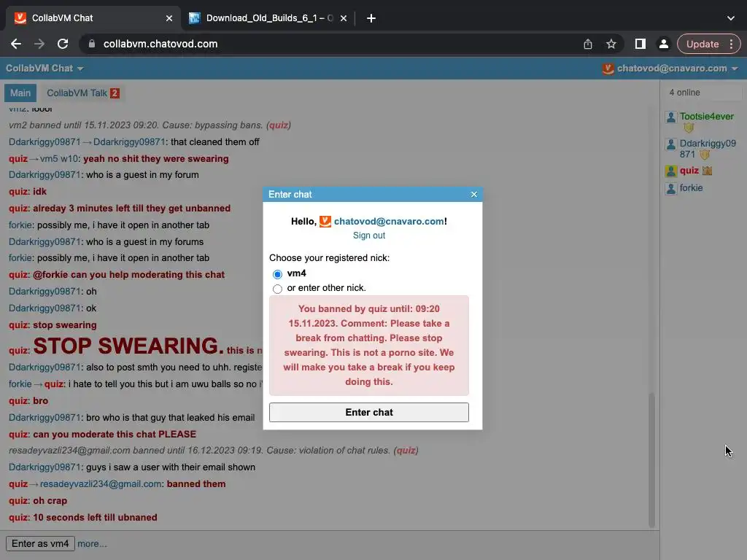Open a new tab with plus icon
The width and height of the screenshot is (747, 560).
point(371,18)
